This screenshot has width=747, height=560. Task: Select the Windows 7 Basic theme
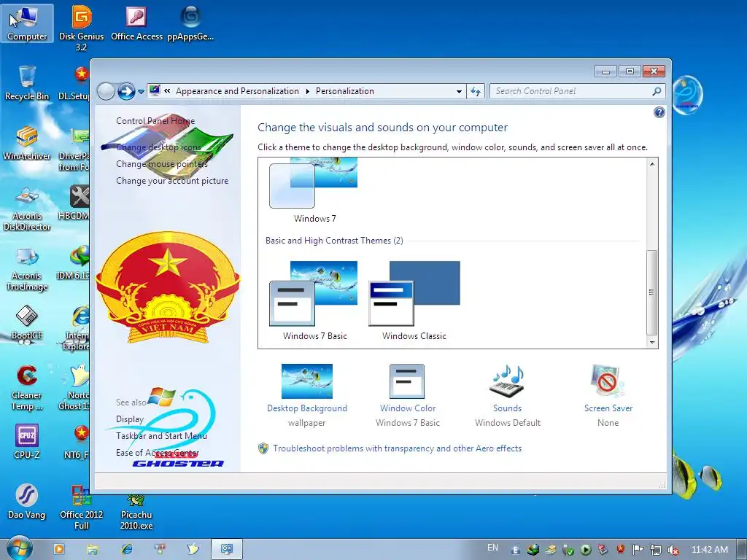[x=314, y=300]
